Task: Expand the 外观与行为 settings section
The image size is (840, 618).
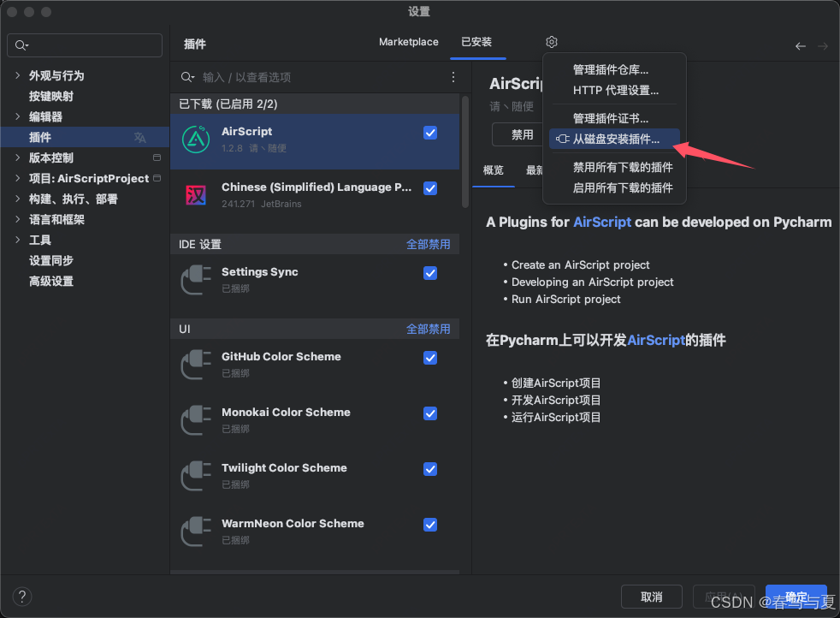Action: click(18, 75)
